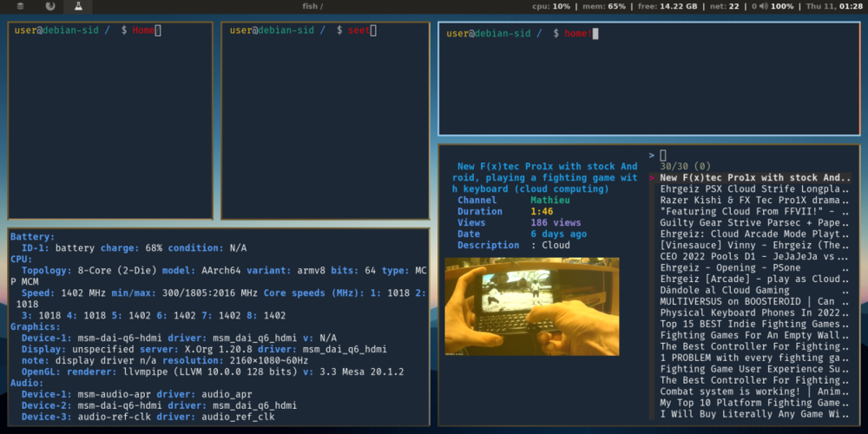The height and width of the screenshot is (434, 868).
Task: Select 'My Top 10 Platform Fighting Game..' result
Action: coord(754,403)
